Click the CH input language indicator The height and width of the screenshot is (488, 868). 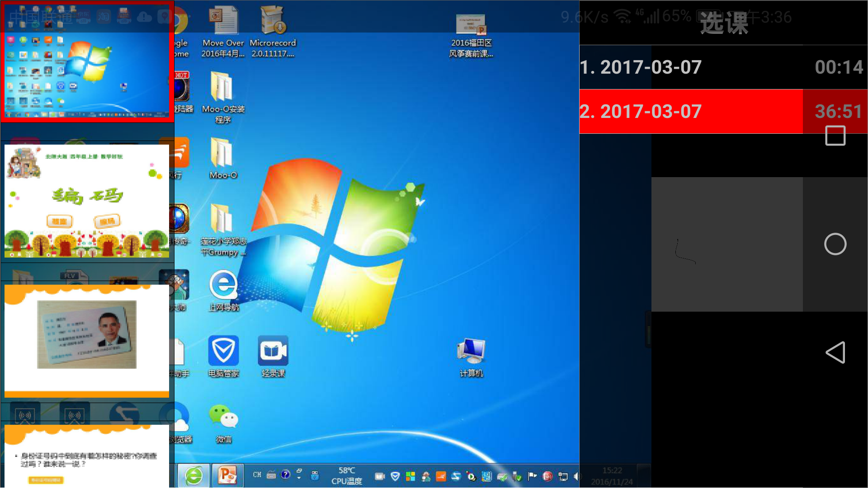(257, 475)
